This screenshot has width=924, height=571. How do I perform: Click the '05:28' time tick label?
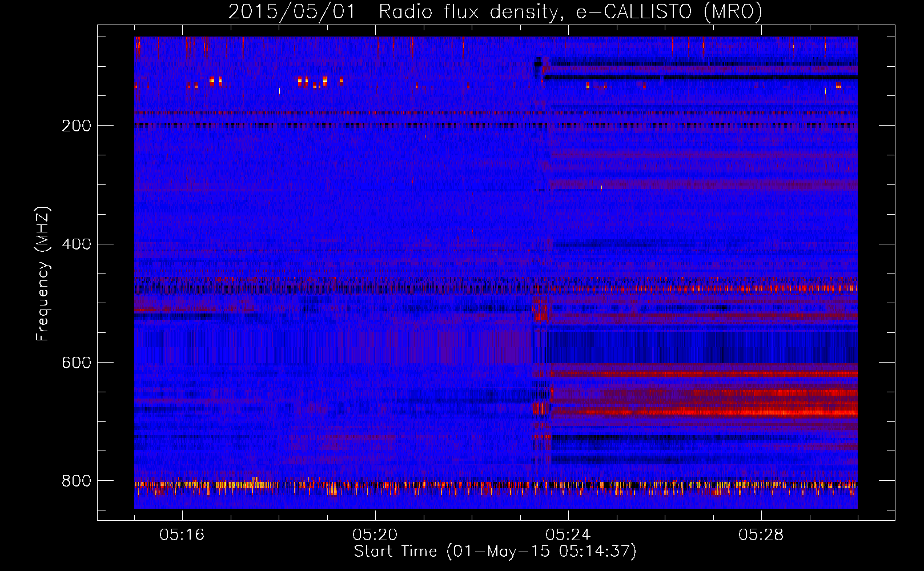pyautogui.click(x=761, y=535)
